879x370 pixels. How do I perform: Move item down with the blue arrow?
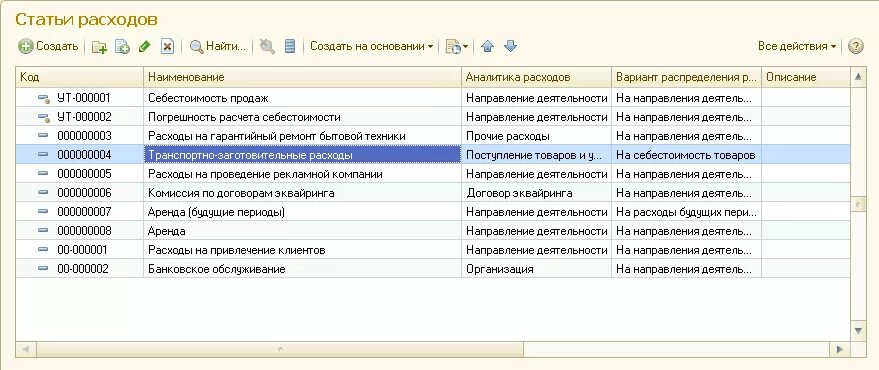tap(510, 47)
